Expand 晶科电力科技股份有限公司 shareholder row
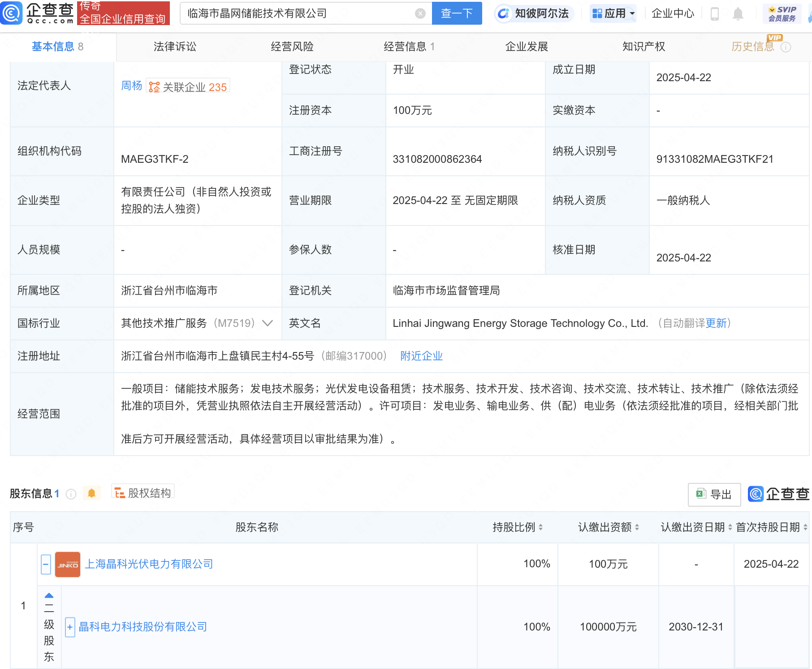The image size is (812, 669). coord(70,627)
